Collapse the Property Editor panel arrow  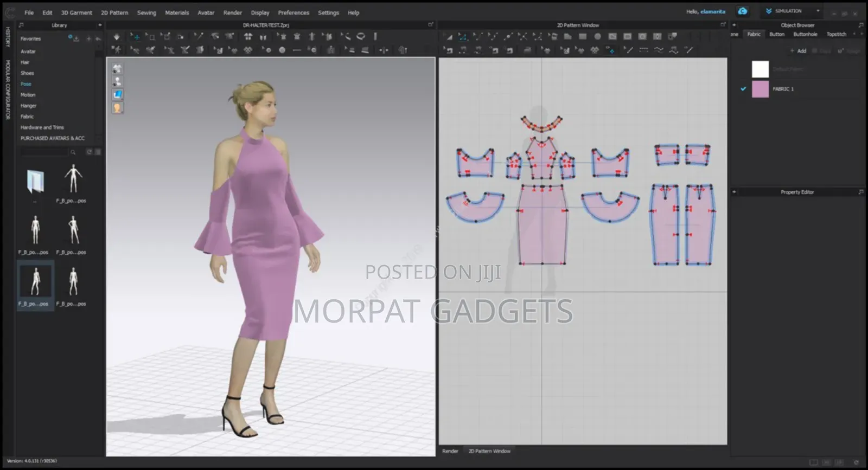tap(734, 192)
